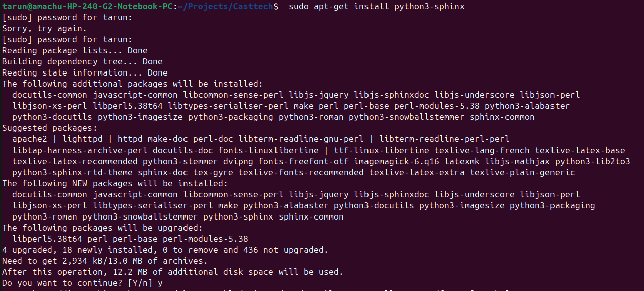Click the texlive-lang-french package name
The width and height of the screenshot is (644, 291).
pos(482,150)
